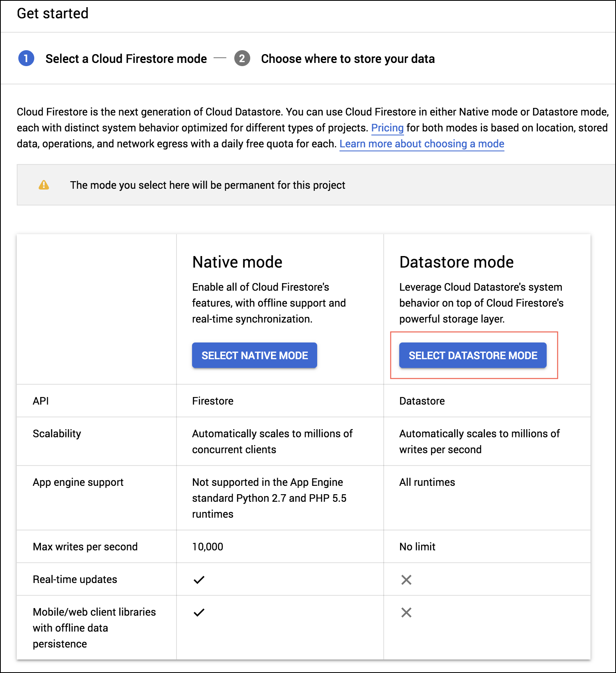Screen dimensions: 616x673
Task: Click the step 2 number circle
Action: coord(242,59)
